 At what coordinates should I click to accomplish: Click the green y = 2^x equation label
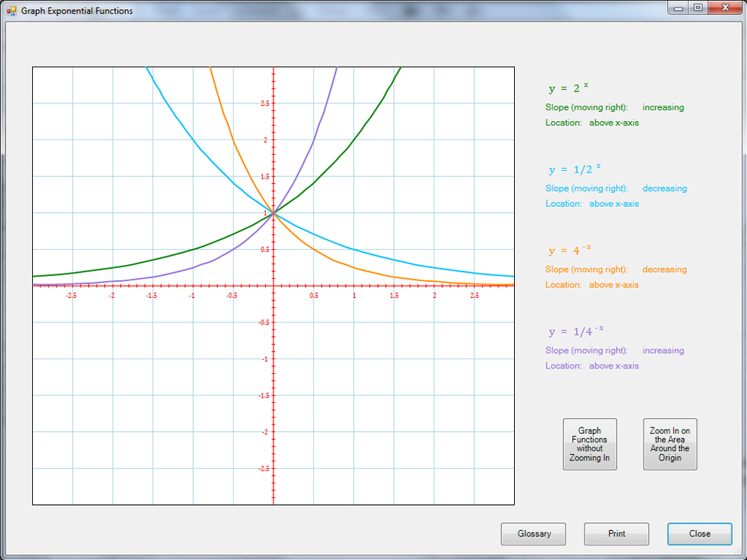click(568, 88)
